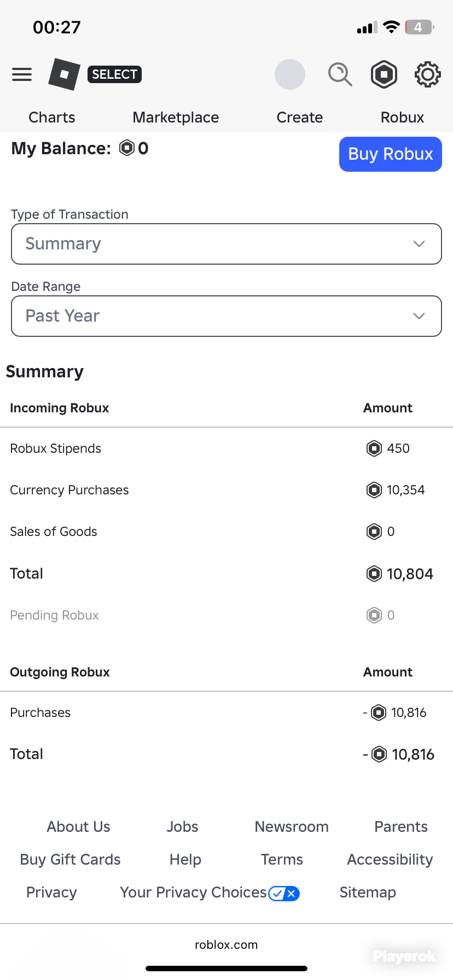The width and height of the screenshot is (453, 980).
Task: Open the Privacy footer link
Action: tap(51, 892)
